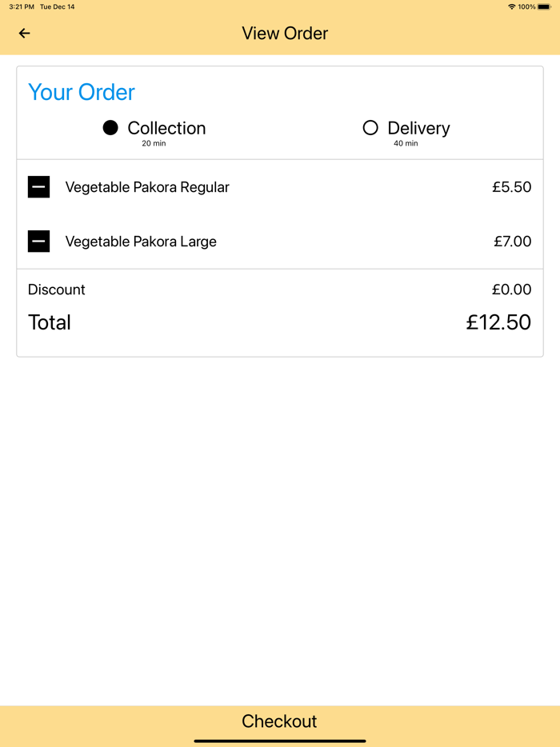Select the Discount £0.00 row

click(280, 289)
